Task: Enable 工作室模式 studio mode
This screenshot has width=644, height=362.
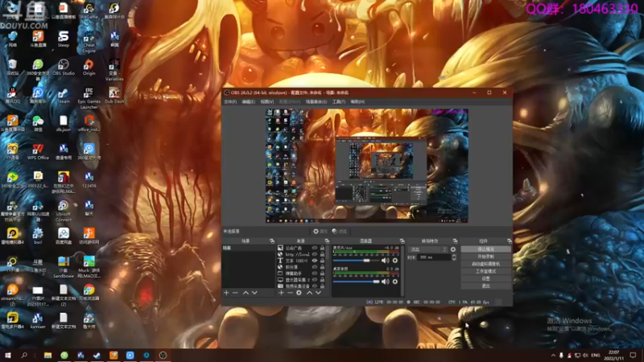Action: coord(486,271)
